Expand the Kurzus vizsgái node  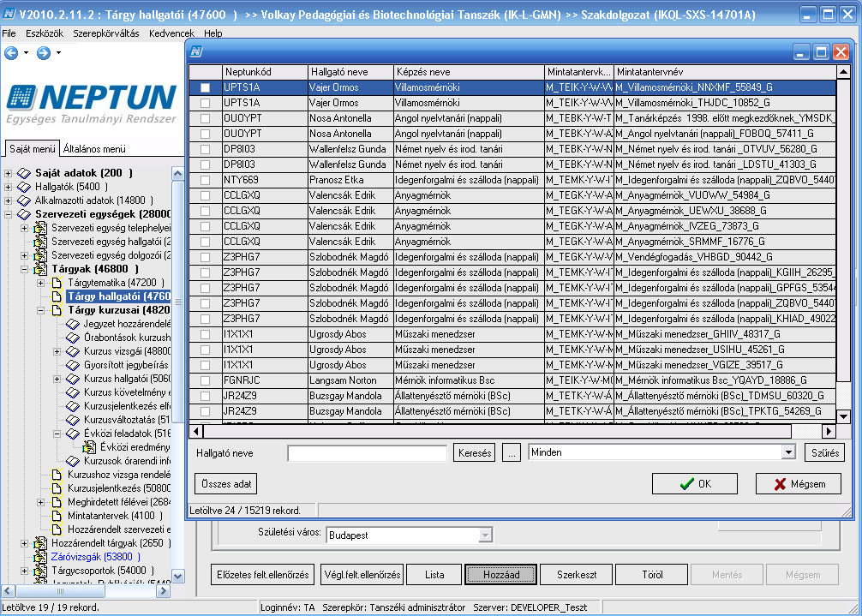coord(57,351)
